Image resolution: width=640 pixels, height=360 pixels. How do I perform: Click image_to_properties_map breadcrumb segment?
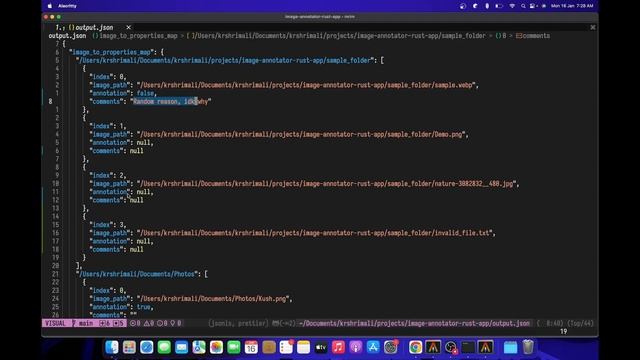click(138, 36)
